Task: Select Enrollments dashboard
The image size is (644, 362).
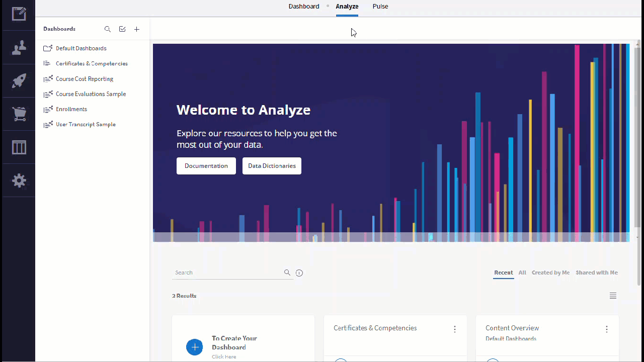Action: tap(71, 109)
